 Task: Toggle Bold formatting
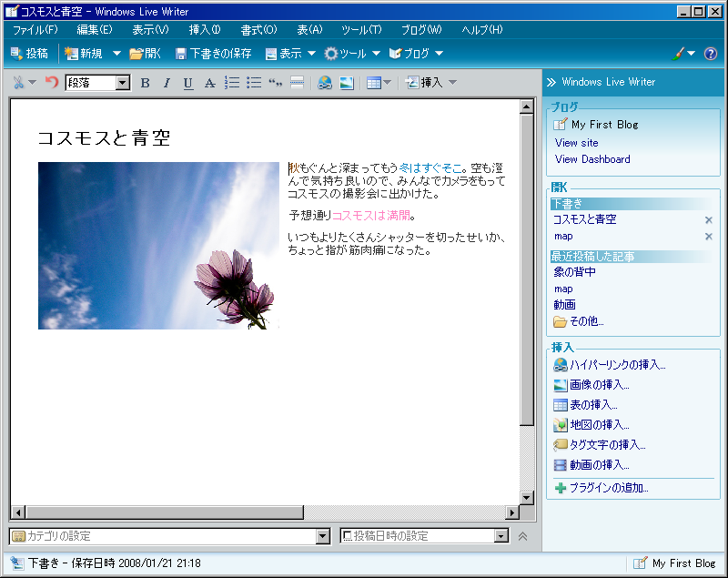[x=145, y=83]
